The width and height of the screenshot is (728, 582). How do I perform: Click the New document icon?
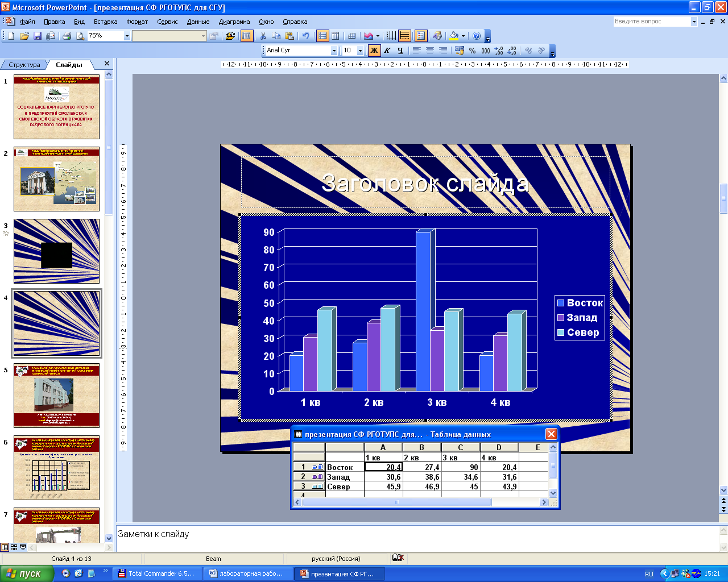pos(11,36)
